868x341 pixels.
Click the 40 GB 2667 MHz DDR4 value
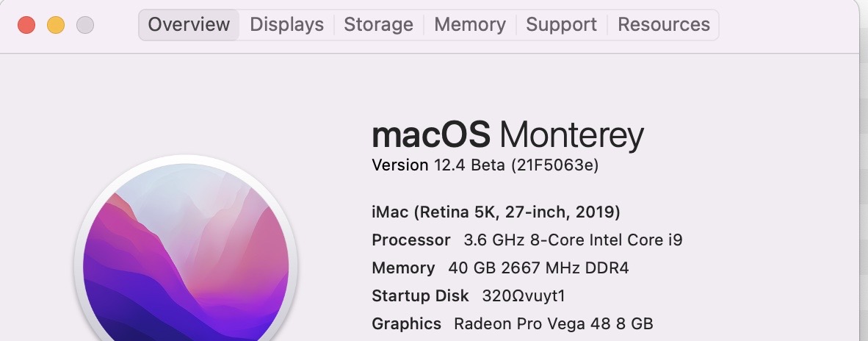tap(538, 268)
